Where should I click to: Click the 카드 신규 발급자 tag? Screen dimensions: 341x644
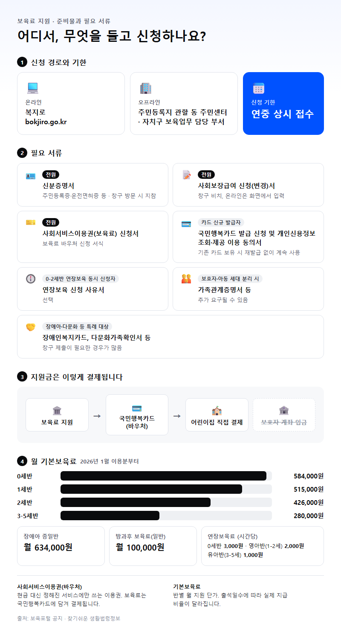pyautogui.click(x=221, y=222)
